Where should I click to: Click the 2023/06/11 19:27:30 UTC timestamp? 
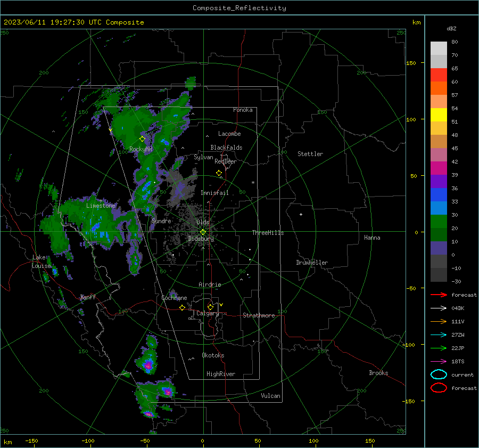pos(53,22)
